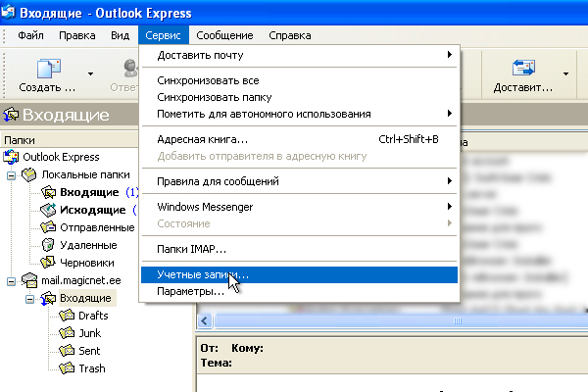The width and height of the screenshot is (588, 392).
Task: Select the Trash folder label
Action: [x=92, y=368]
